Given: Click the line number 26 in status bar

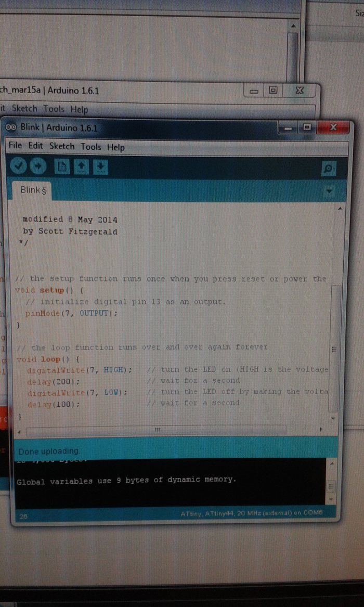Looking at the screenshot, I should point(23,516).
